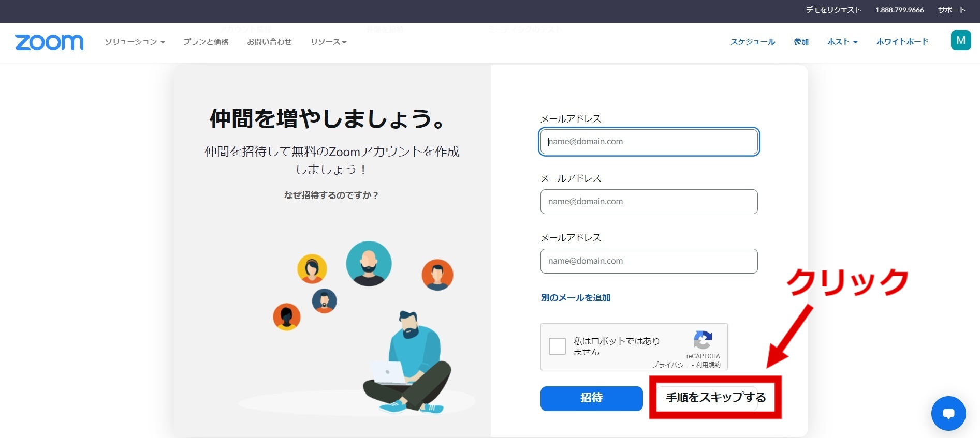Click 別のメールを追加 link
This screenshot has width=980, height=438.
tap(576, 298)
